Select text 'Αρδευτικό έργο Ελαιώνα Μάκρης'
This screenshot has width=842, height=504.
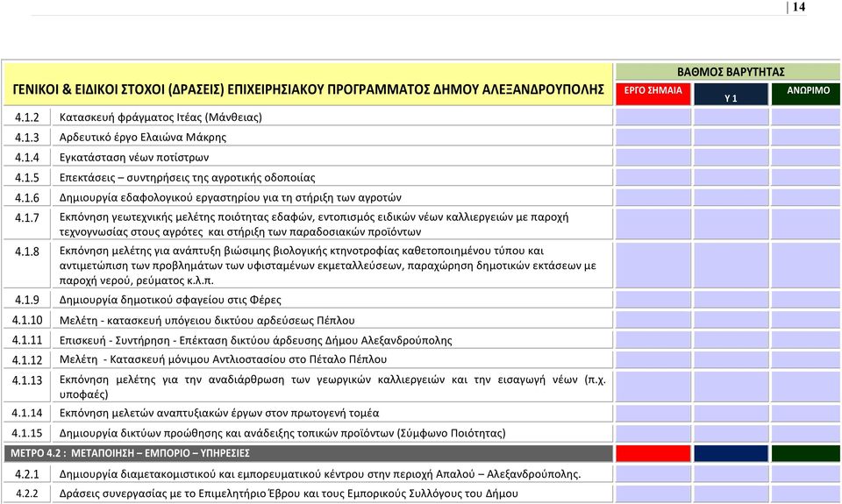tap(143, 137)
